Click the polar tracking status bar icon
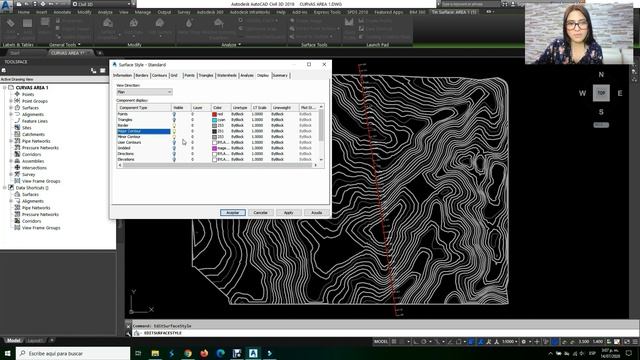The image size is (640, 360). pos(424,342)
